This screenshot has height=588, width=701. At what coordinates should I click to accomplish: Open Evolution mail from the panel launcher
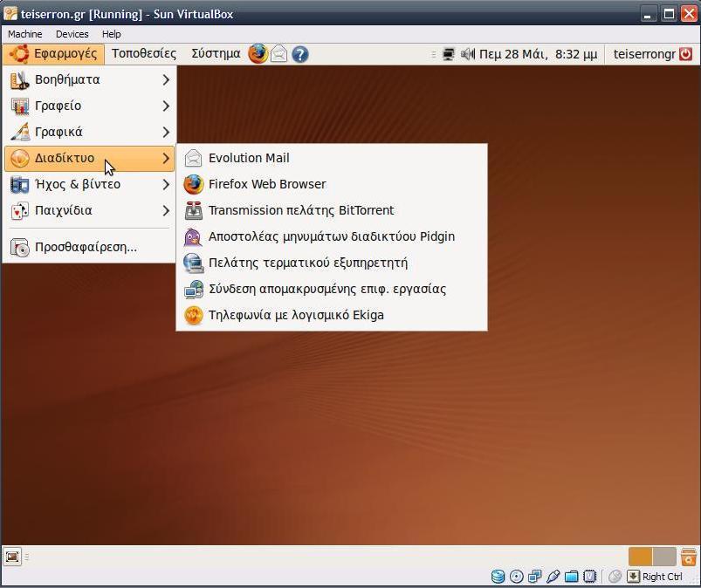(x=279, y=54)
